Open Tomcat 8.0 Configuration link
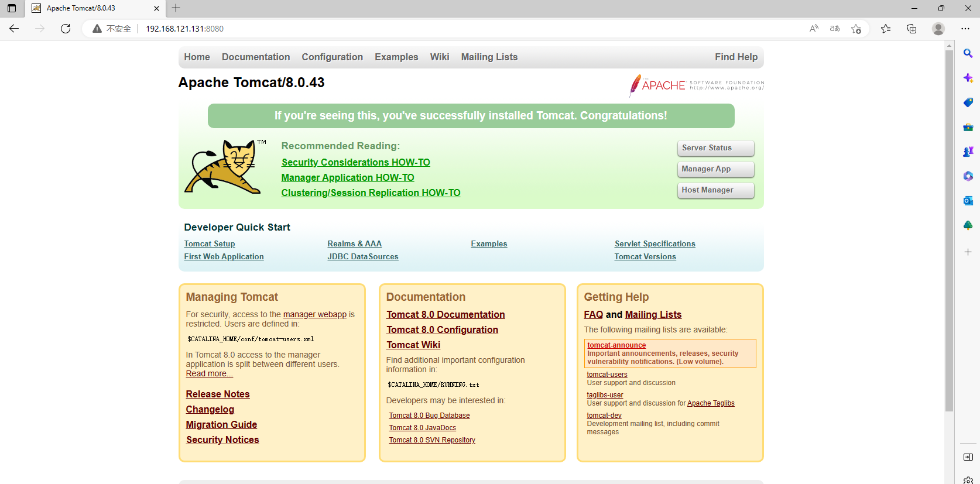 click(442, 330)
